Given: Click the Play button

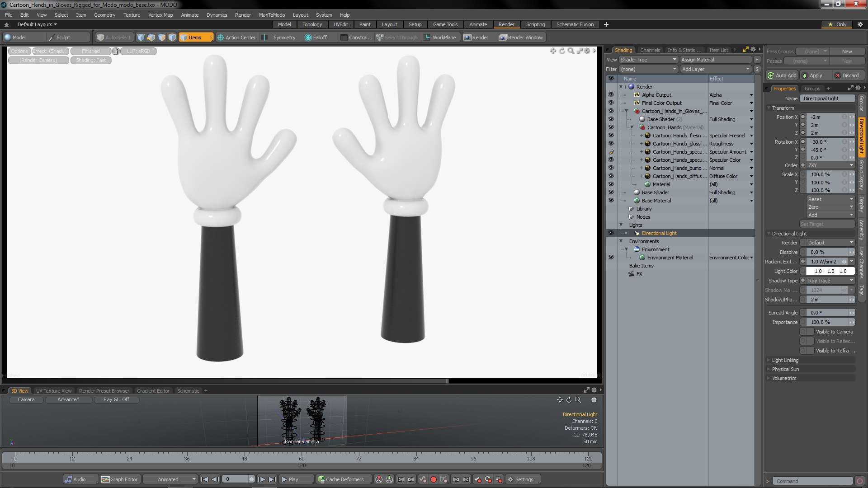Looking at the screenshot, I should (296, 479).
